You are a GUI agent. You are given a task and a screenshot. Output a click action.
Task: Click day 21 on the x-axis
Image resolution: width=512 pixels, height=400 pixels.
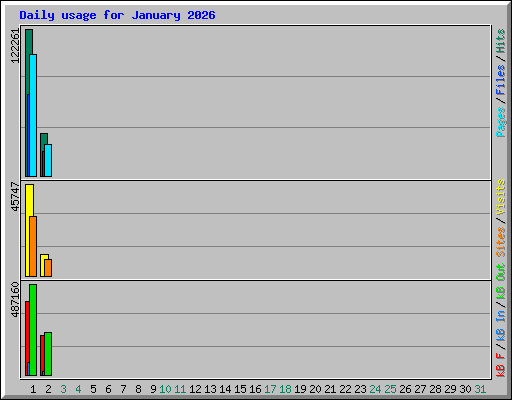[330, 389]
